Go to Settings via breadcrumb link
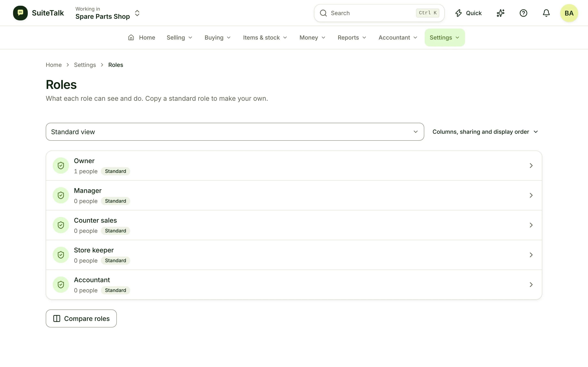588x367 pixels. click(x=85, y=65)
